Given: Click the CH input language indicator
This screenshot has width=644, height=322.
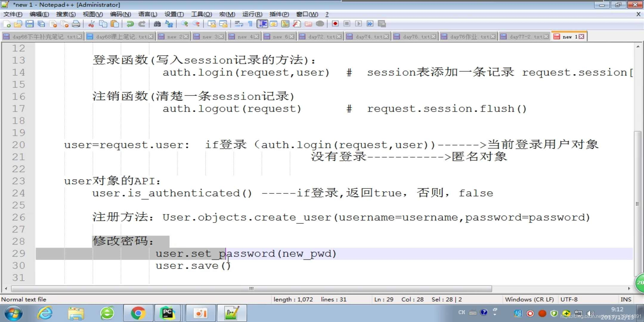Looking at the screenshot, I should coord(462,312).
